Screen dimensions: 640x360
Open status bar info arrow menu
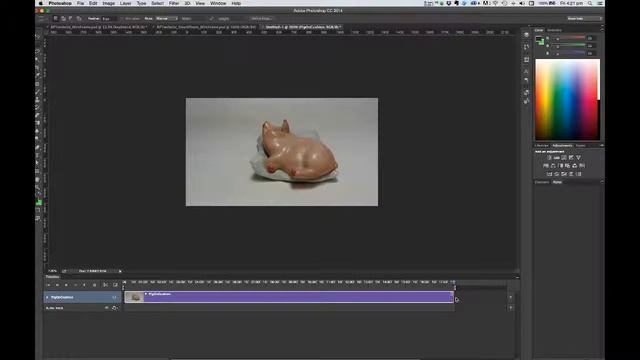click(120, 271)
